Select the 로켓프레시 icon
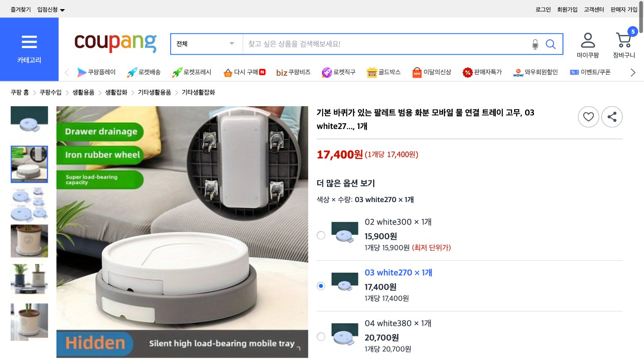The width and height of the screenshot is (644, 359). point(191,72)
